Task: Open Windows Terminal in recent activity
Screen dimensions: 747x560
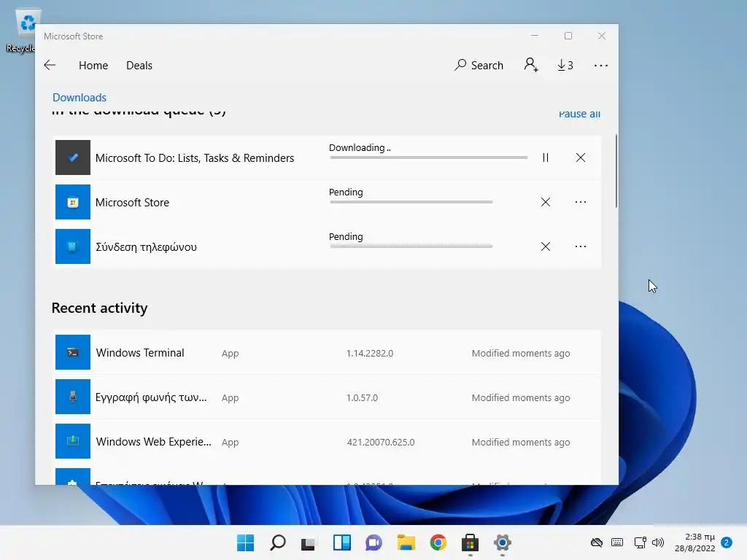Action: [327, 353]
